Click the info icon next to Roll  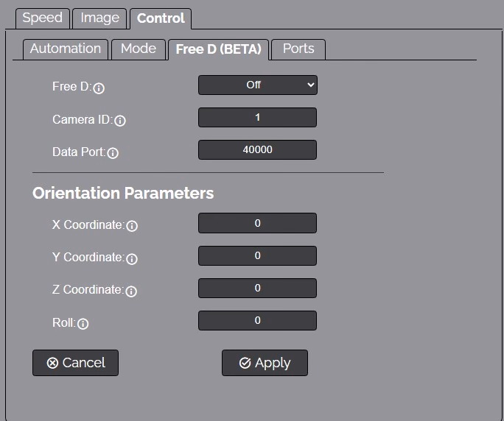[x=83, y=324]
